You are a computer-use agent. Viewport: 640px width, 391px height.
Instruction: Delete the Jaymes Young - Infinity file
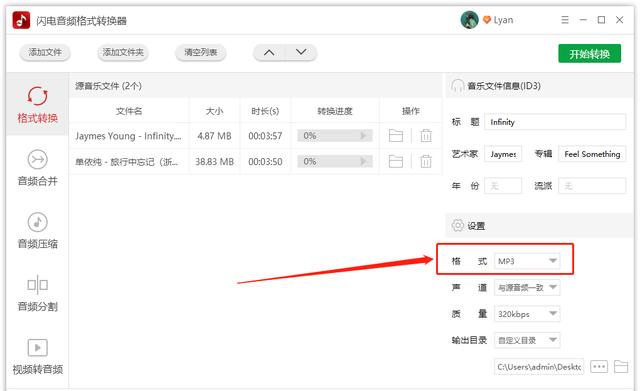pyautogui.click(x=426, y=136)
